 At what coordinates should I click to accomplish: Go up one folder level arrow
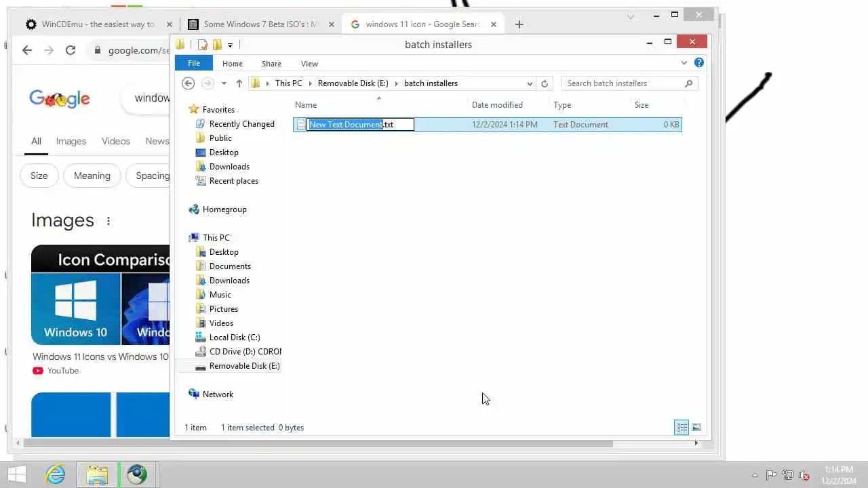pyautogui.click(x=239, y=83)
